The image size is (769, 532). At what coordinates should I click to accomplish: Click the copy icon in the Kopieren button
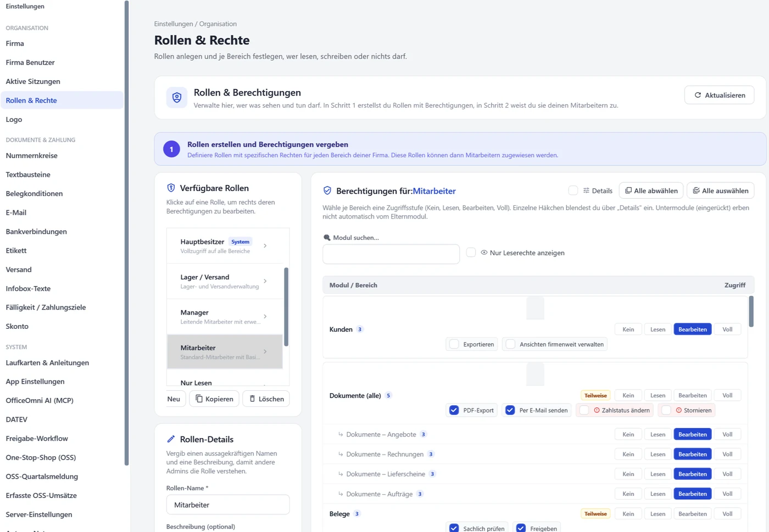point(199,399)
